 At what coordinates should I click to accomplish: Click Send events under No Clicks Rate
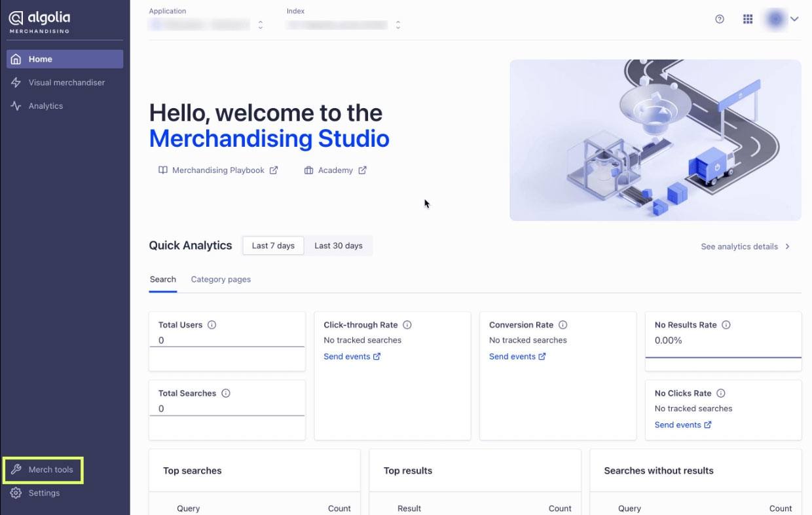[683, 425]
